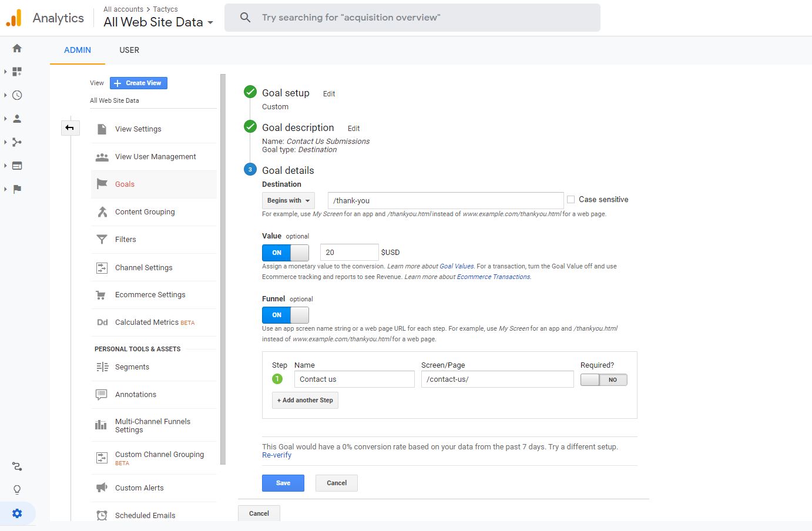Click the Ecommerce Settings cart icon
Image resolution: width=812 pixels, height=531 pixels.
[x=101, y=295]
